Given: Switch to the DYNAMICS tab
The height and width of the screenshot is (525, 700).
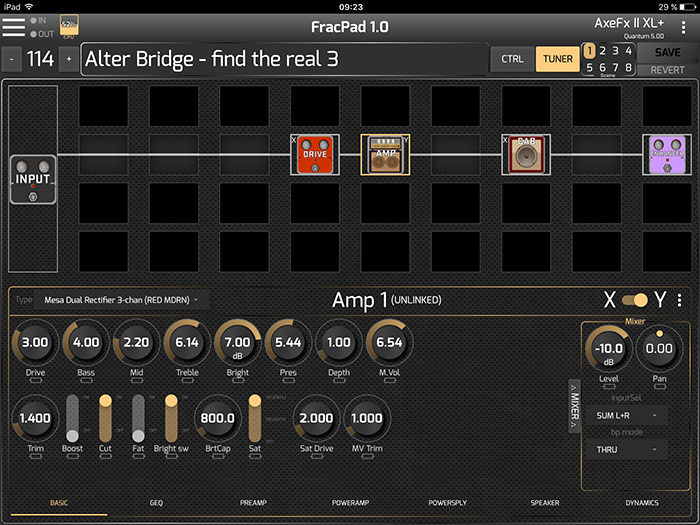Looking at the screenshot, I should click(x=642, y=503).
